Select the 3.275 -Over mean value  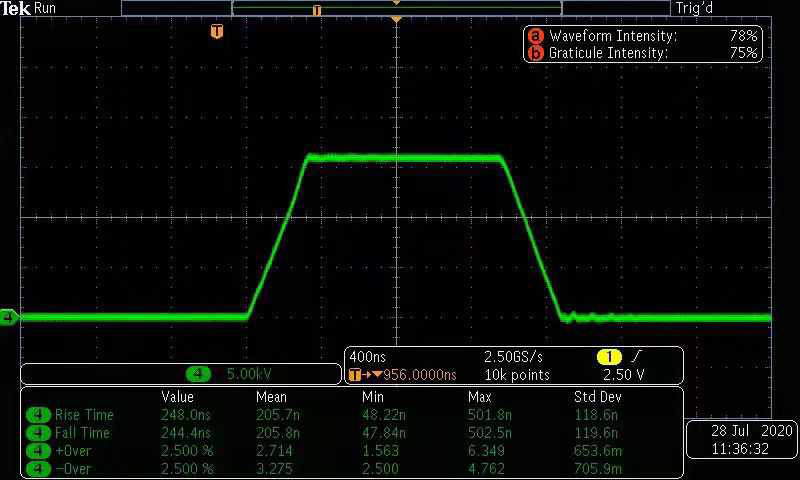(x=274, y=469)
